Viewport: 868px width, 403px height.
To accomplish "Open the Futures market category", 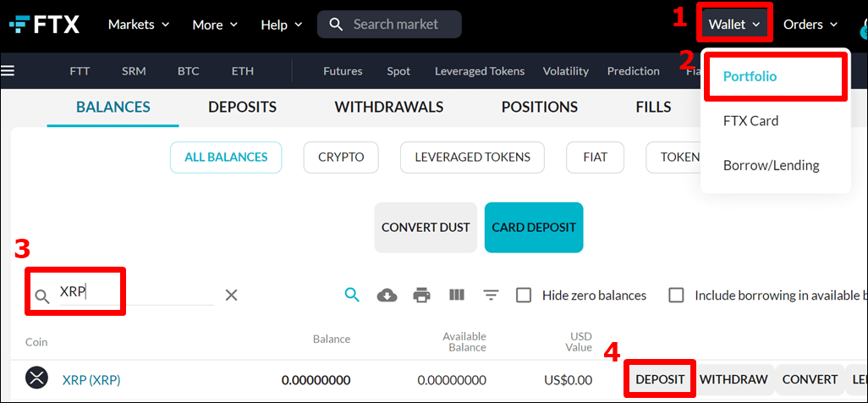I will (343, 71).
